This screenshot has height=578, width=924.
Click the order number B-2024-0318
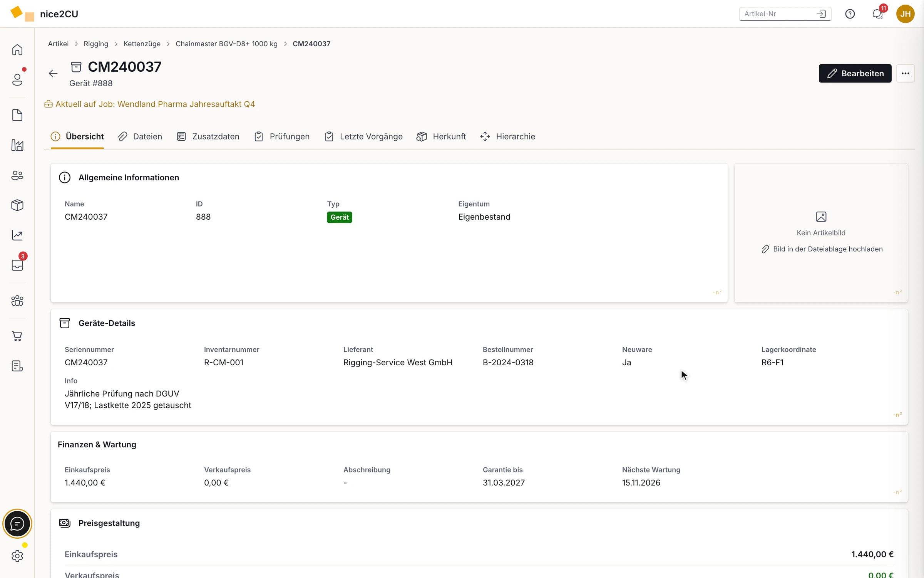point(508,362)
